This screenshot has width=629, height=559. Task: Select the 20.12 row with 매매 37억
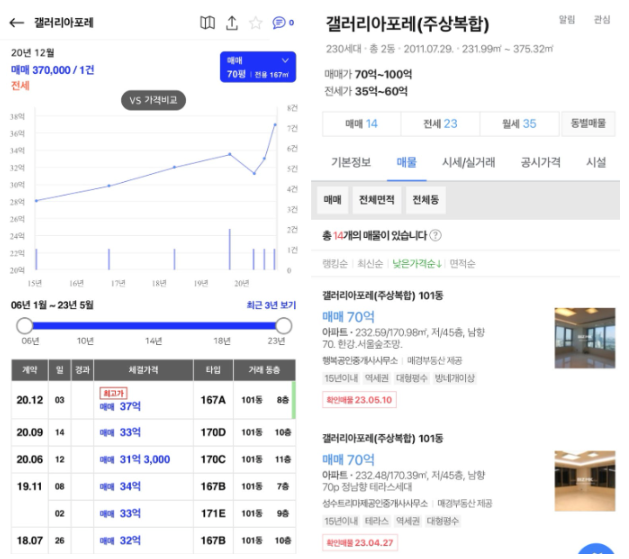[x=154, y=400]
